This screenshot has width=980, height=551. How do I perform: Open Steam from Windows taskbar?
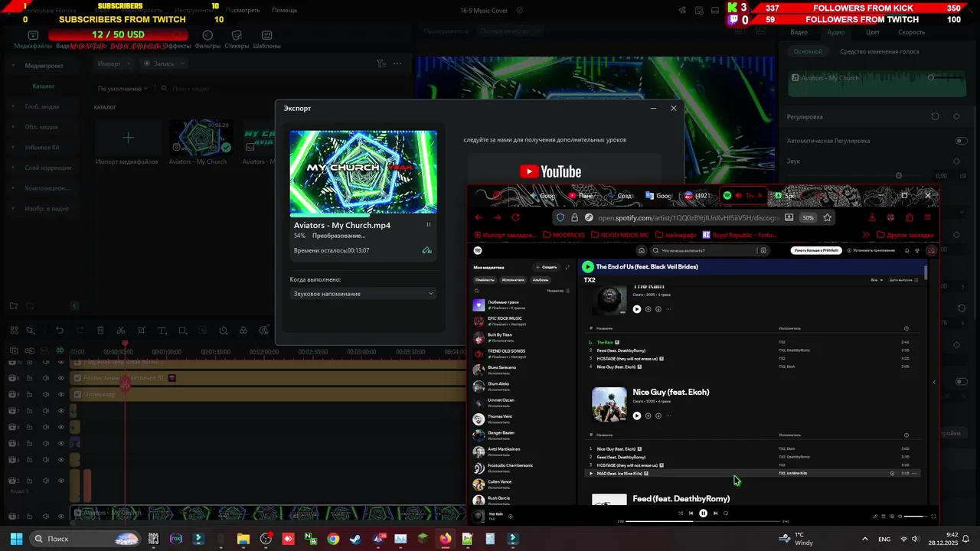(x=355, y=539)
